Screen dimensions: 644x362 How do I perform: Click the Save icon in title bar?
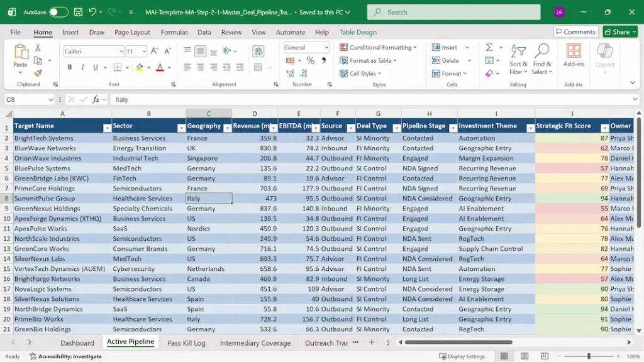pyautogui.click(x=77, y=12)
